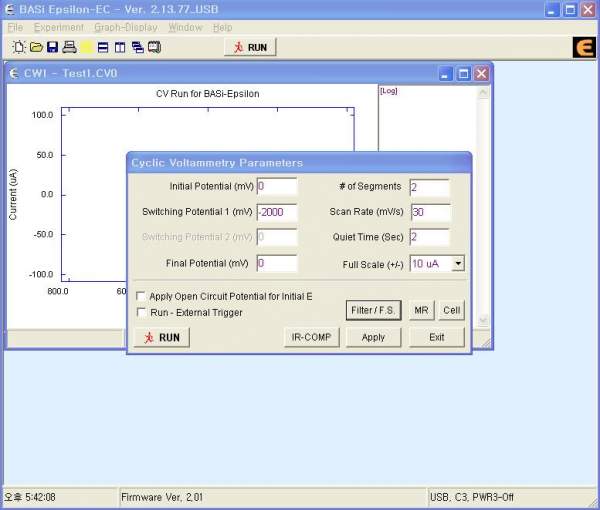Image resolution: width=600 pixels, height=510 pixels.
Task: Click the yellow square toolbar icon
Action: coord(86,47)
